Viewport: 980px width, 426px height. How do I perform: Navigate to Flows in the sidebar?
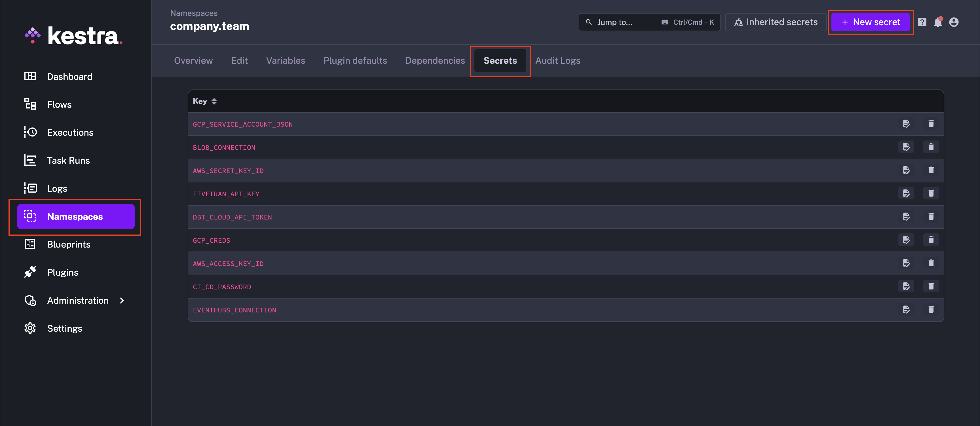tap(59, 105)
